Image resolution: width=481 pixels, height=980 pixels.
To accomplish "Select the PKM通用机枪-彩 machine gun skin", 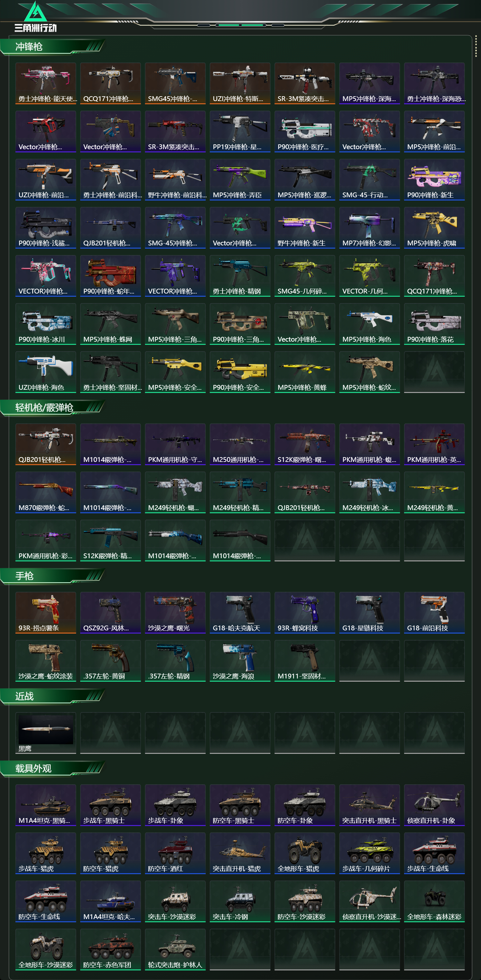I will coord(46,540).
